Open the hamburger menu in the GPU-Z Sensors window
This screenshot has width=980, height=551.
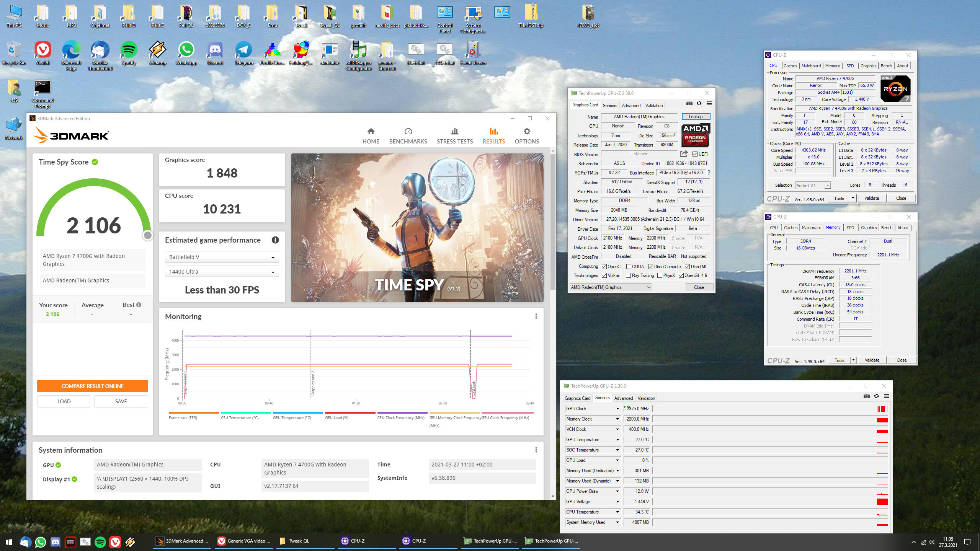click(x=886, y=396)
